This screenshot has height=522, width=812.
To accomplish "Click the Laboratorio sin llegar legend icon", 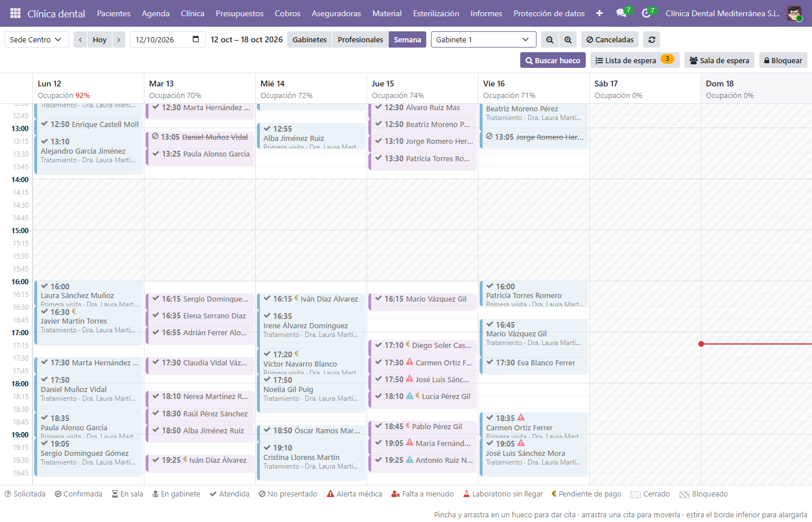I will coord(466,494).
